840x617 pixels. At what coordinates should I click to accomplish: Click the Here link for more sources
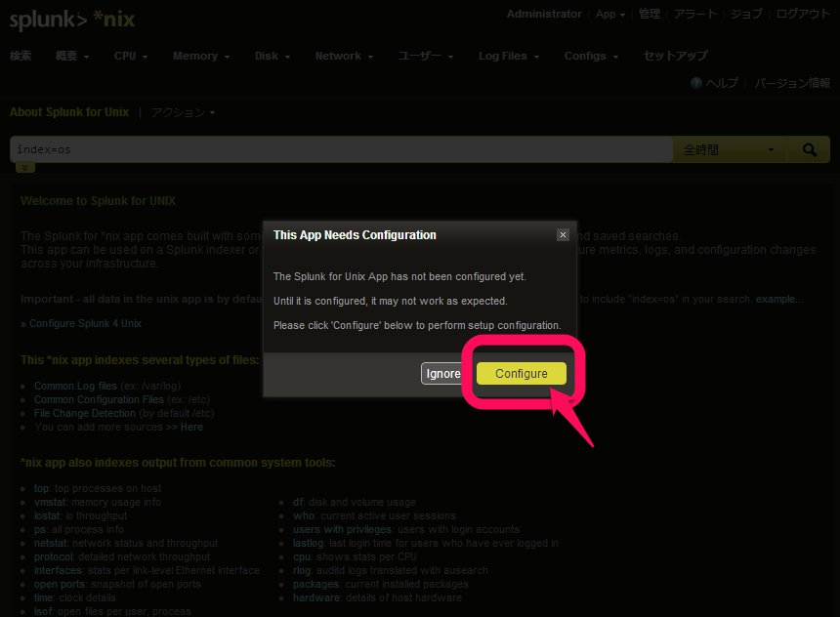(x=191, y=427)
